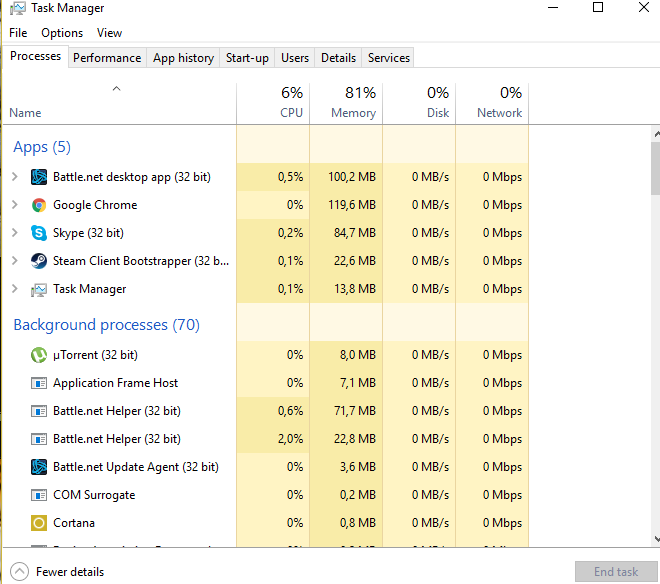Click the 119,6 MB memory value
This screenshot has height=584, width=660.
click(352, 205)
